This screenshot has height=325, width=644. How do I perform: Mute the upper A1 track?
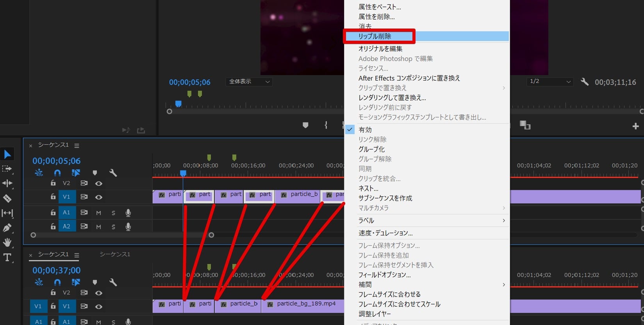tap(98, 213)
